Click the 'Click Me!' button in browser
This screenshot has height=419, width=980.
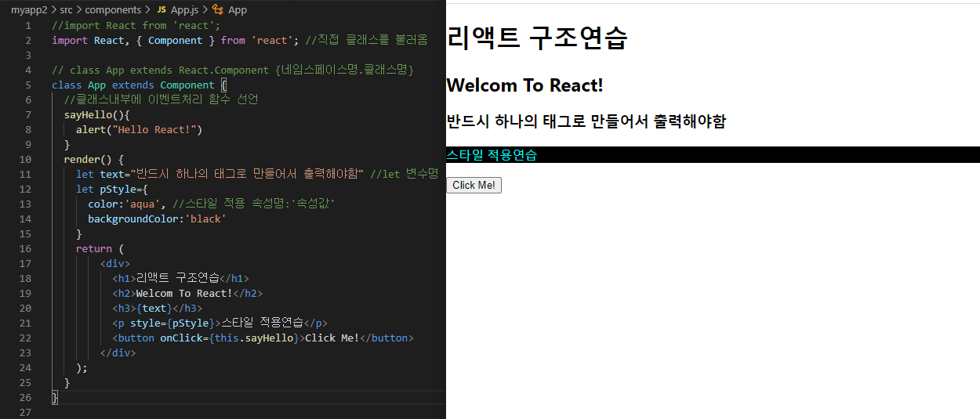click(474, 185)
